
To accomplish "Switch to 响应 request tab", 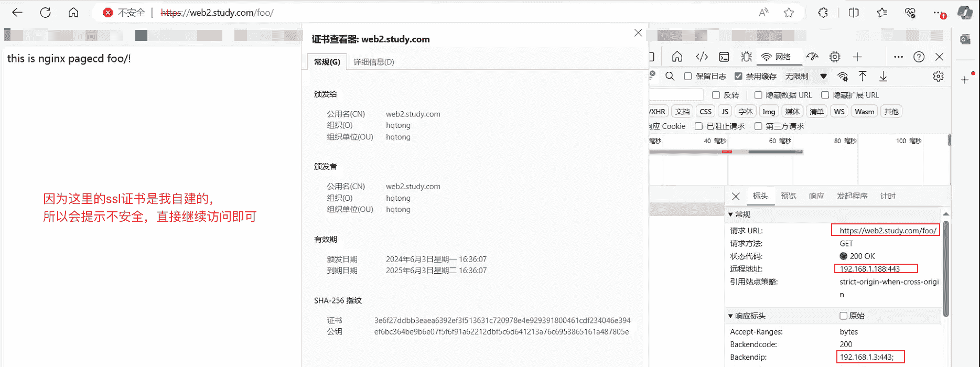I will tap(816, 196).
